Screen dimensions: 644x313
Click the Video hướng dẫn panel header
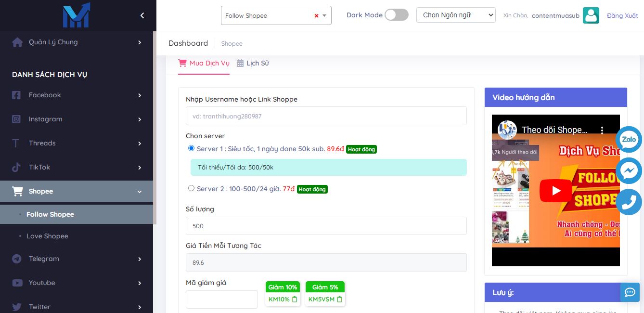[556, 97]
